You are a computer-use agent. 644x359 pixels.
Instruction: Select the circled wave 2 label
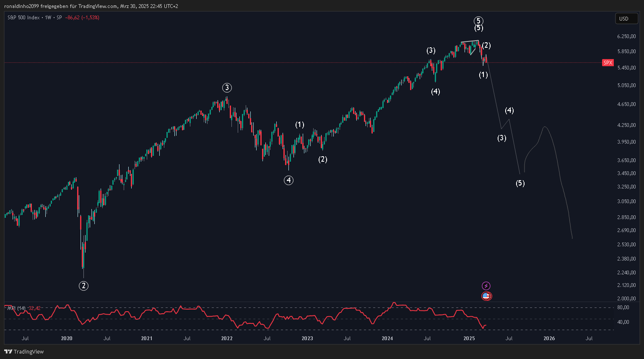pyautogui.click(x=84, y=286)
